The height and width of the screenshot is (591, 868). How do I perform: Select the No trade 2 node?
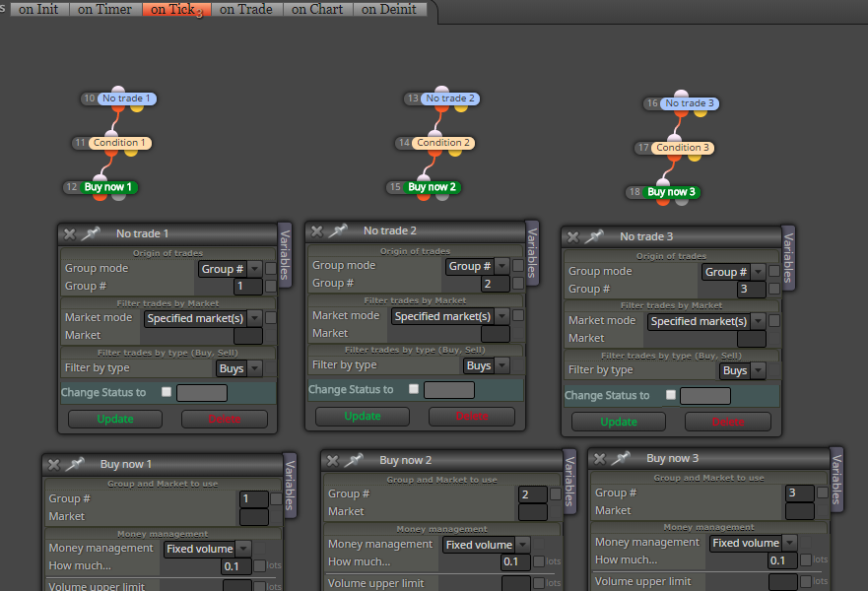tap(450, 98)
